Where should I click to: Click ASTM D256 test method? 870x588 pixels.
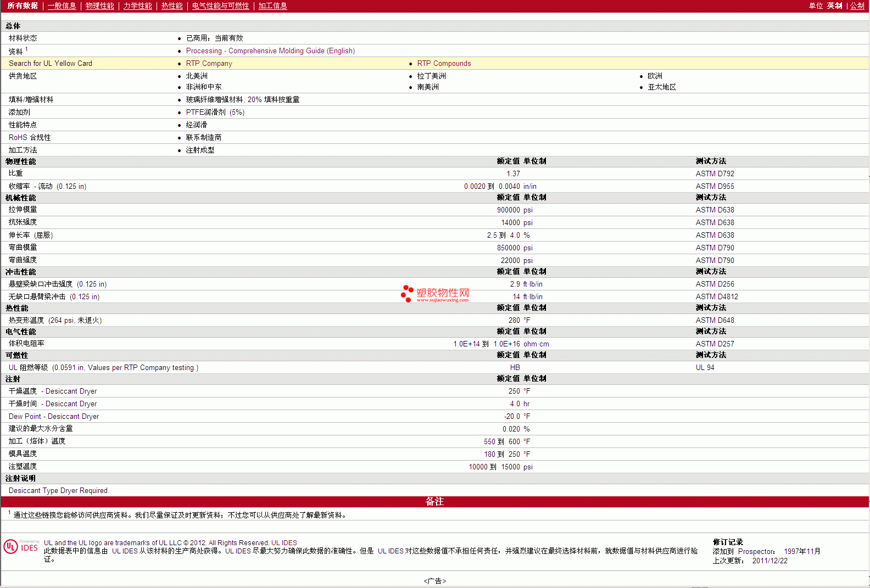(x=715, y=284)
